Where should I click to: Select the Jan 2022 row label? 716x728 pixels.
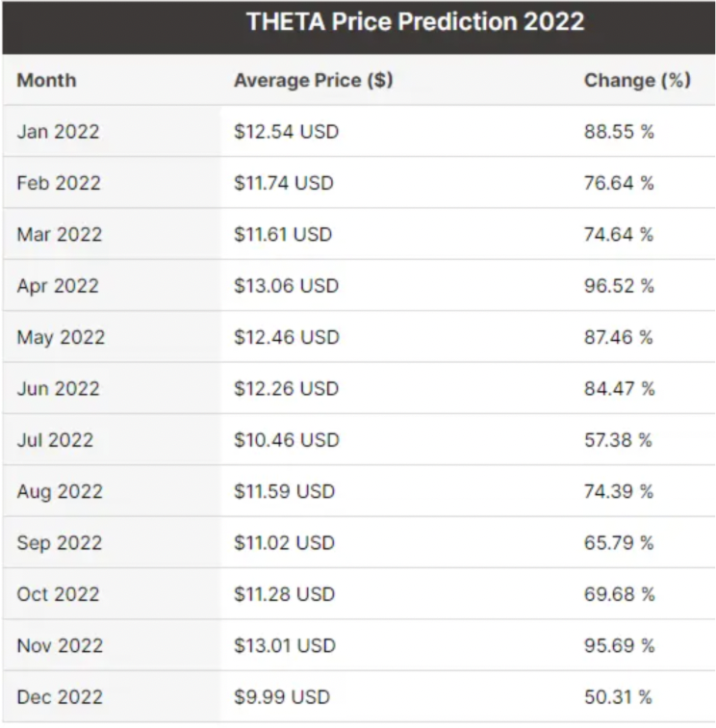click(58, 132)
